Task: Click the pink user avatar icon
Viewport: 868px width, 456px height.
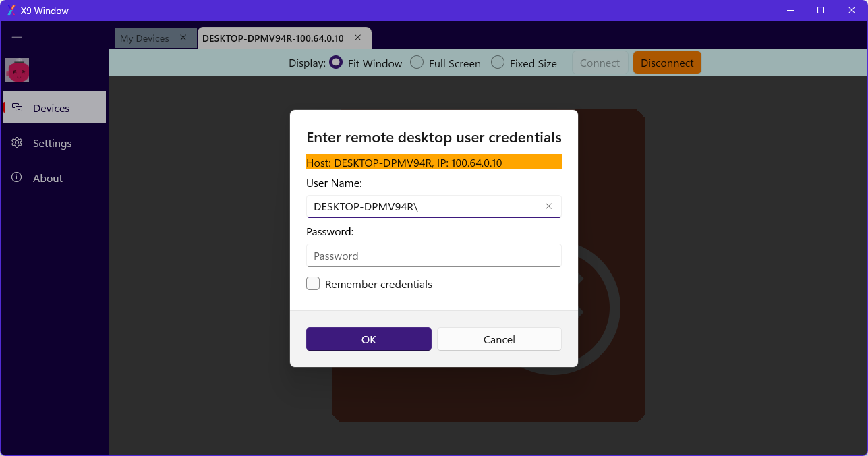Action: 17,70
